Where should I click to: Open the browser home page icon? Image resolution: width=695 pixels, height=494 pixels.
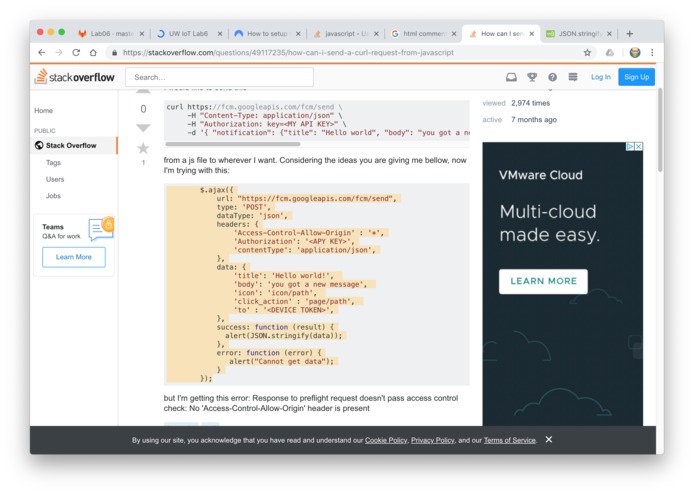(x=93, y=52)
